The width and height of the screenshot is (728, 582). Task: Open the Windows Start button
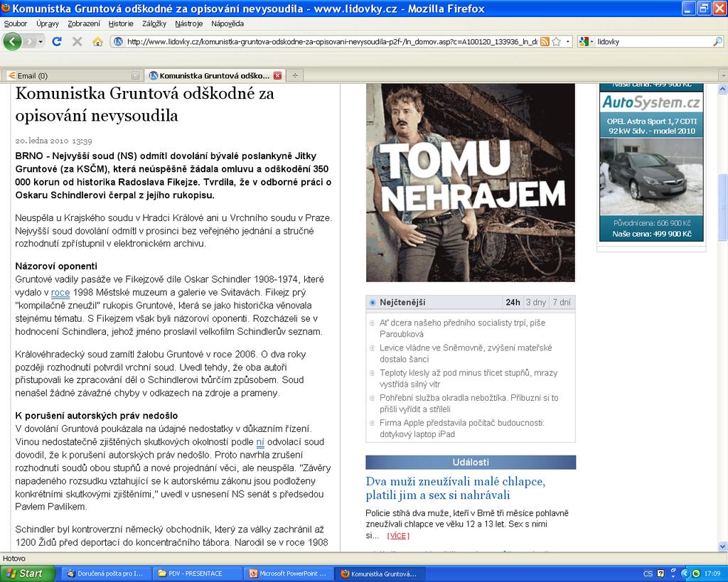pos(28,573)
